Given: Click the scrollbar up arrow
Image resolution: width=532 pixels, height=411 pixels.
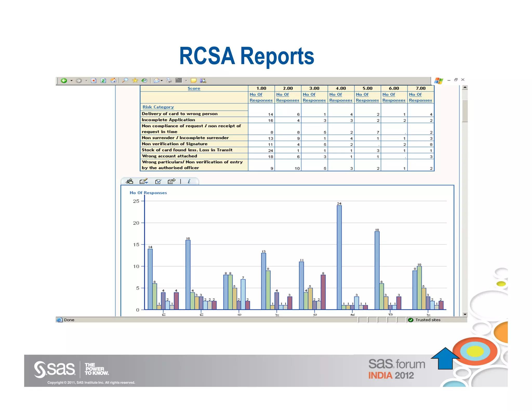Looking at the screenshot, I should coord(465,88).
